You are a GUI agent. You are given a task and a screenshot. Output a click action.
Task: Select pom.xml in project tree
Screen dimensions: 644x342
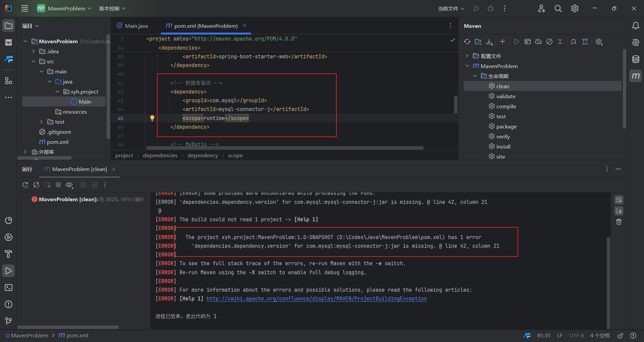coord(57,142)
